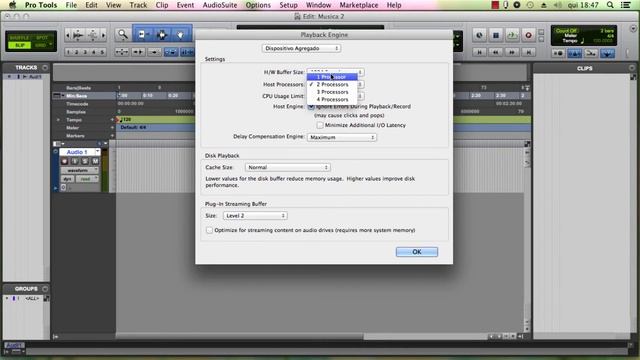Select the Trim tool in toolbar
This screenshot has width=640, height=360.
click(144, 35)
